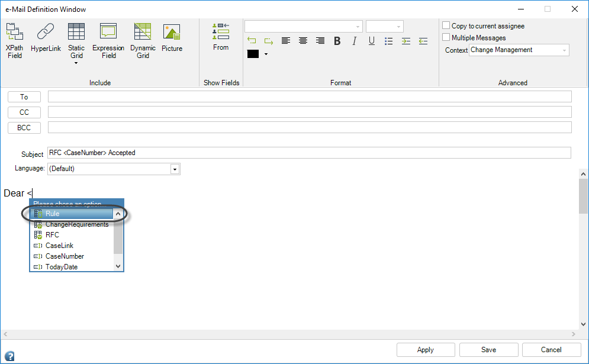The height and width of the screenshot is (364, 589).
Task: Open the font name dropdown
Action: [x=358, y=27]
